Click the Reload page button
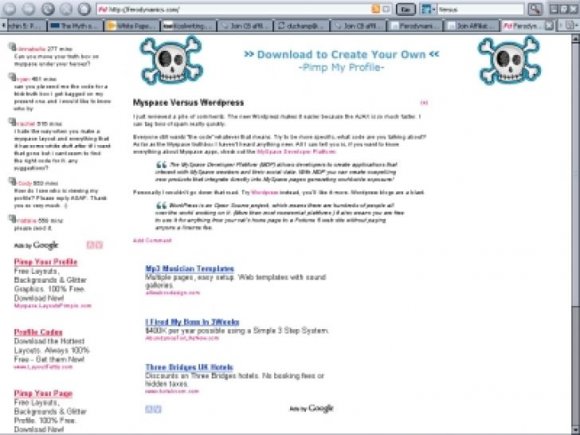This screenshot has height=435, width=580. coord(48,9)
